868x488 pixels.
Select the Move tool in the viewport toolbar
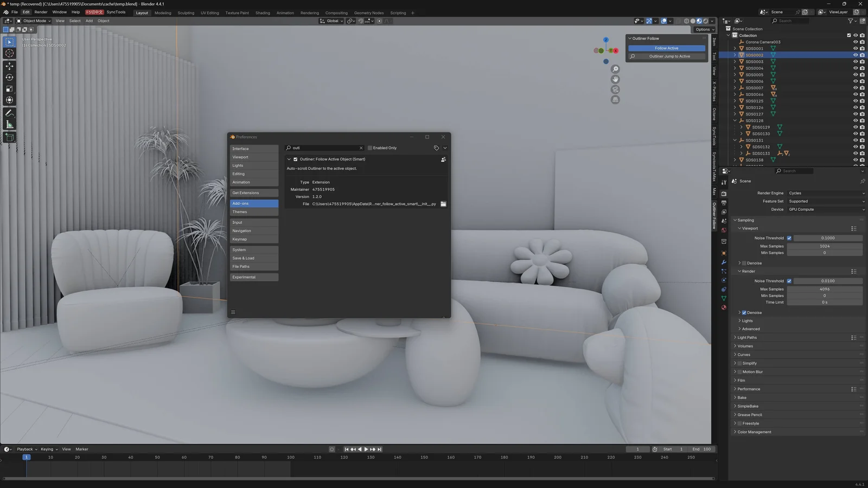(x=9, y=65)
